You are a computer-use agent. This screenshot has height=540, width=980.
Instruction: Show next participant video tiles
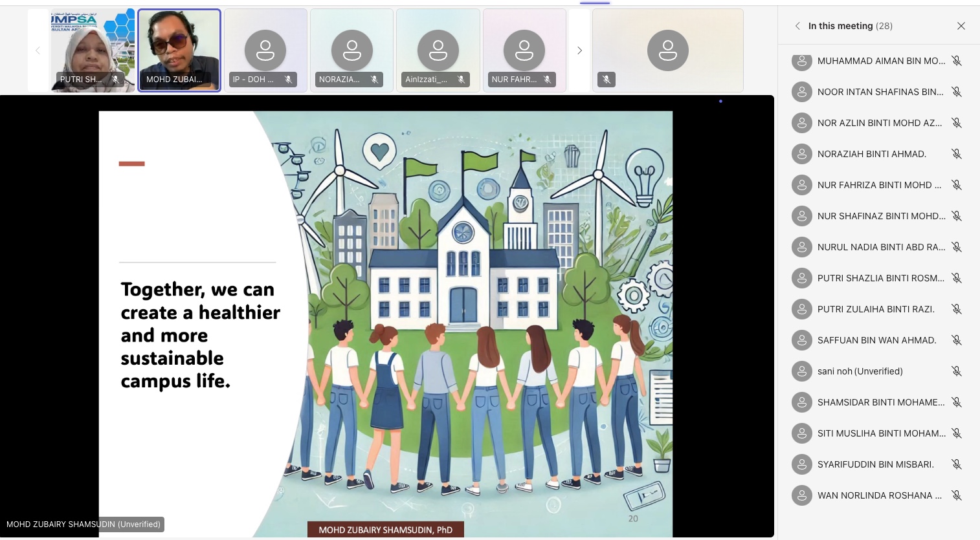point(579,50)
